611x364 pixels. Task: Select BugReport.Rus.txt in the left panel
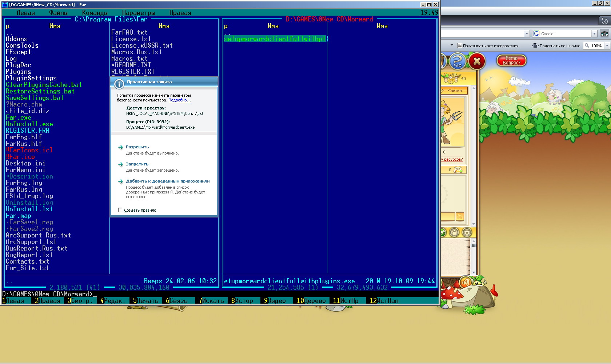[x=37, y=248]
